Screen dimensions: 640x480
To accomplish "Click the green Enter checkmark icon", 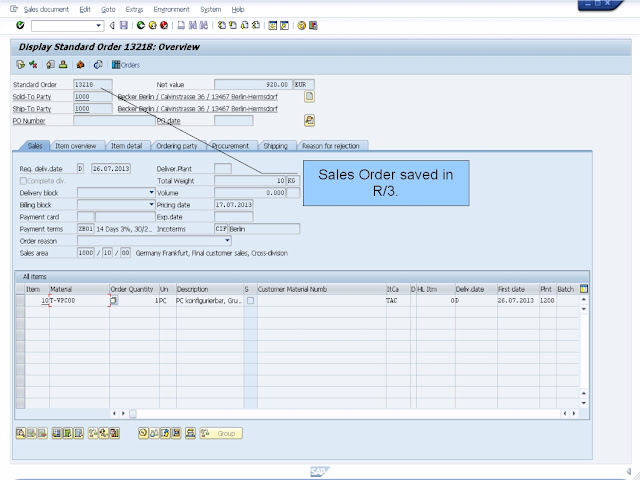I will coord(20,25).
